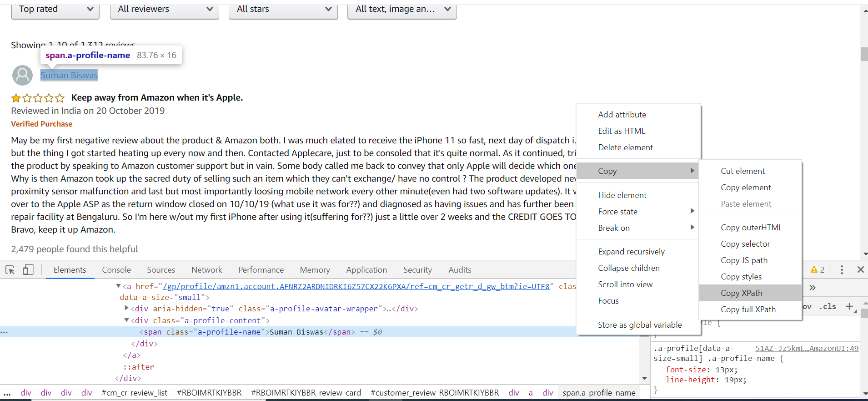Choose Copy XPath from the submenu
This screenshot has height=401, width=868.
tap(741, 293)
